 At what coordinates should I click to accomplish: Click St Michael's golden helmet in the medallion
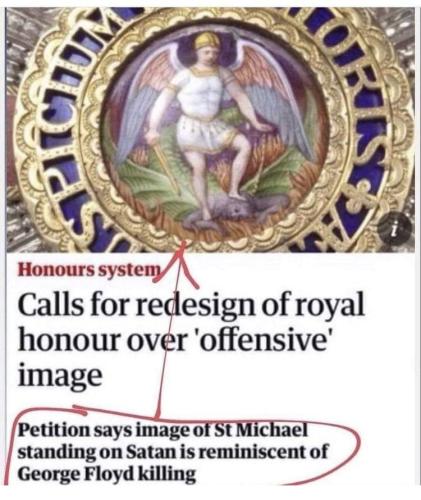coord(207,41)
